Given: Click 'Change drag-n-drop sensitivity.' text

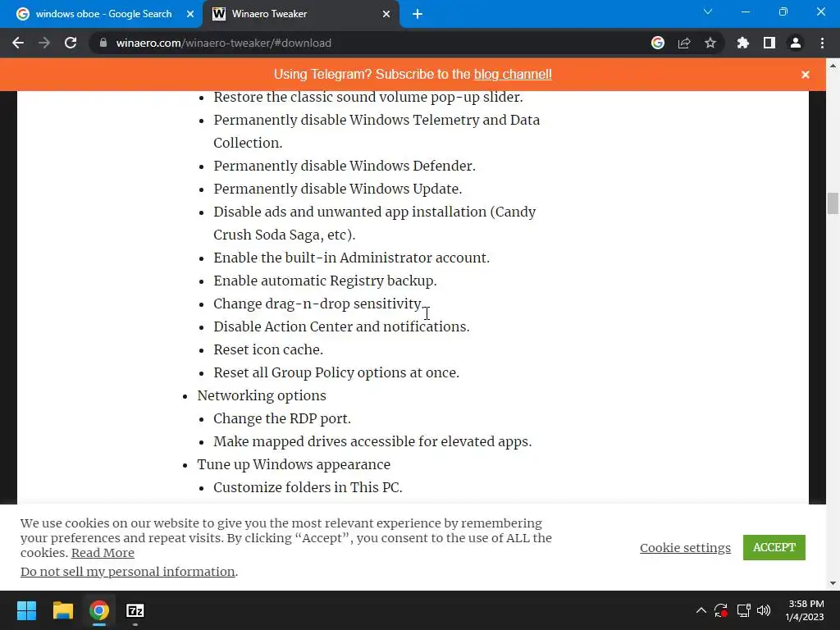Looking at the screenshot, I should 319,304.
